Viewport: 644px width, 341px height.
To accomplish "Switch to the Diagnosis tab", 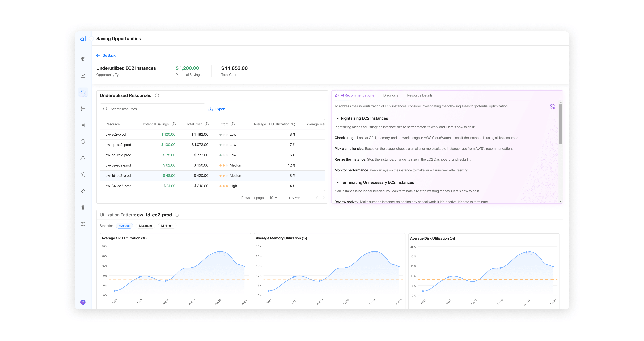I will [391, 95].
